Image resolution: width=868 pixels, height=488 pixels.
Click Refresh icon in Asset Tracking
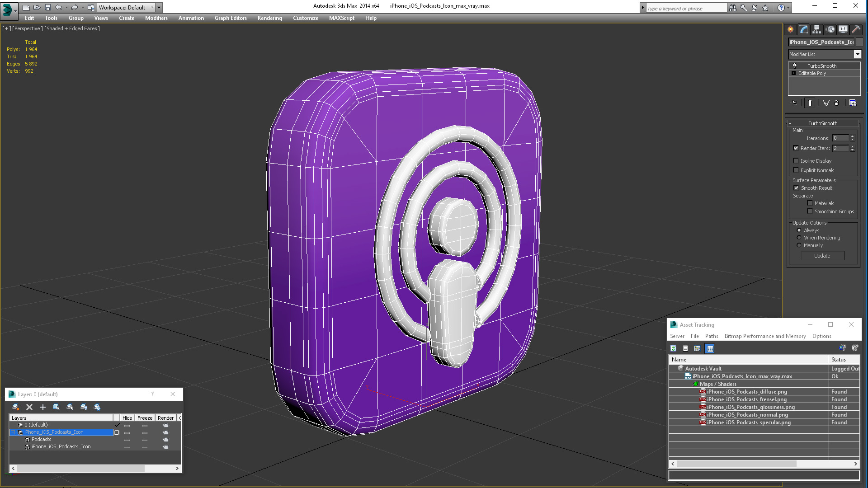(x=673, y=348)
